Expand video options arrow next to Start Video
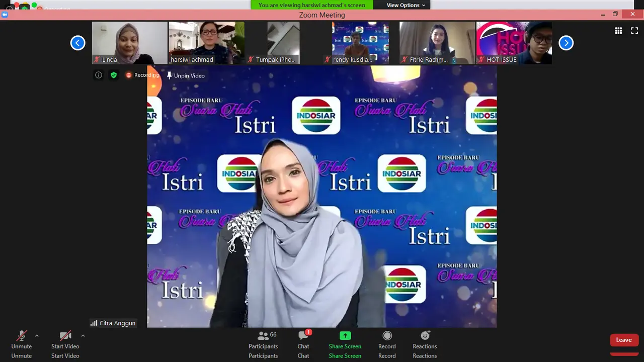 pyautogui.click(x=83, y=335)
